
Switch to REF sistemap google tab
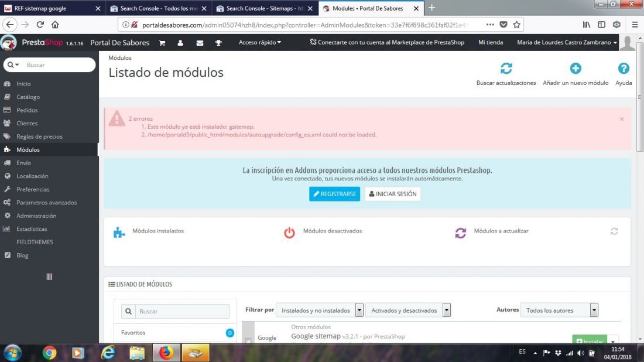click(x=53, y=8)
